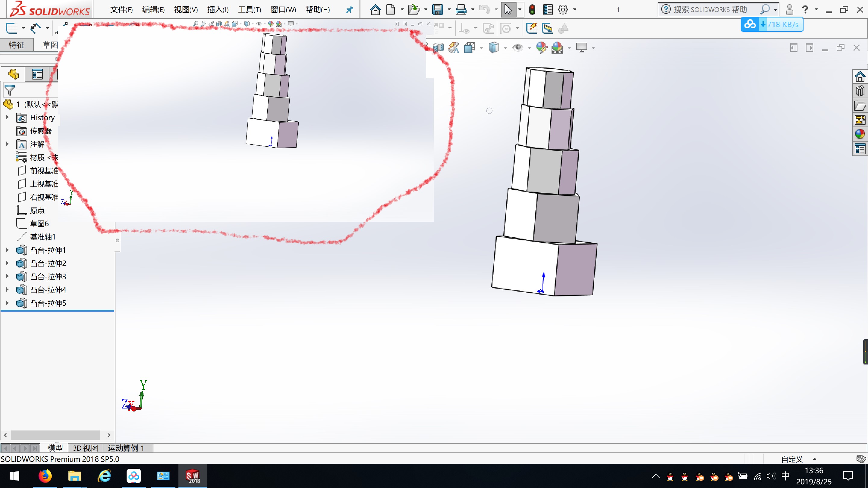The height and width of the screenshot is (488, 868).
Task: Open the Edit Appearance color ball icon
Action: click(x=542, y=48)
